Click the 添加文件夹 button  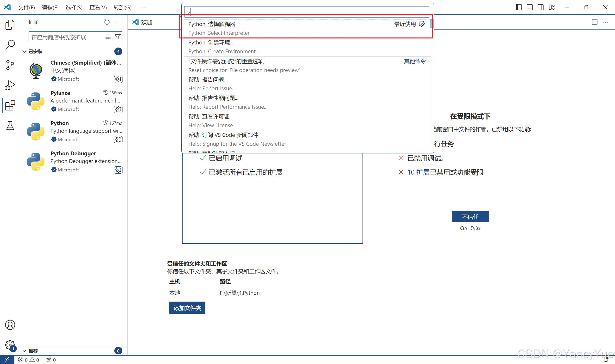pos(187,308)
